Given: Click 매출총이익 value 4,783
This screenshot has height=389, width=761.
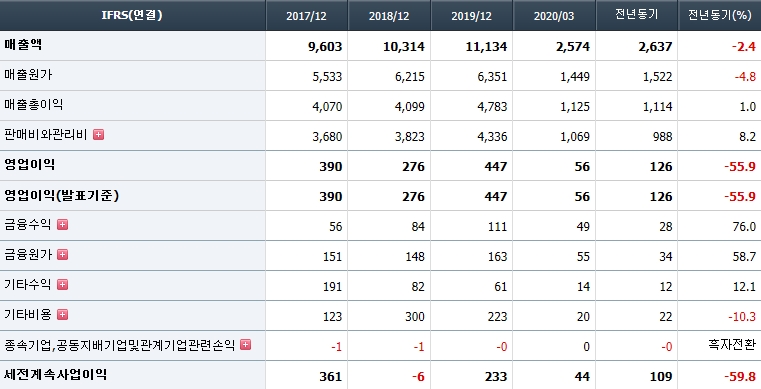Looking at the screenshot, I should (x=492, y=107).
